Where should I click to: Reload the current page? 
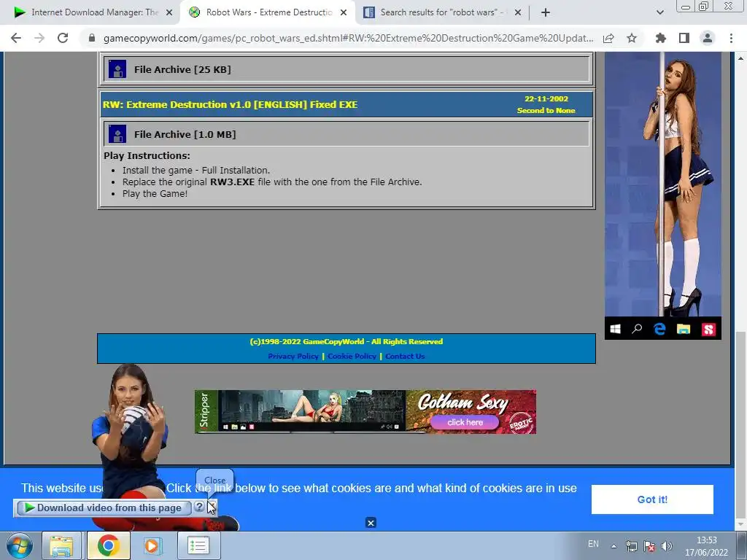[x=63, y=38]
